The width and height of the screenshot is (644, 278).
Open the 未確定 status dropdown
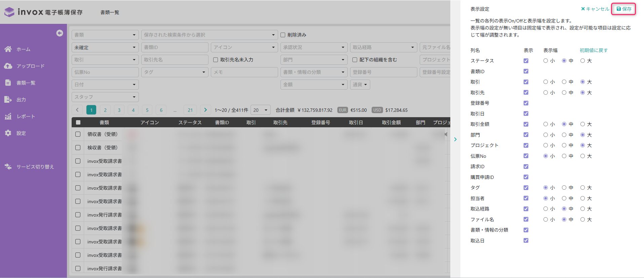105,47
